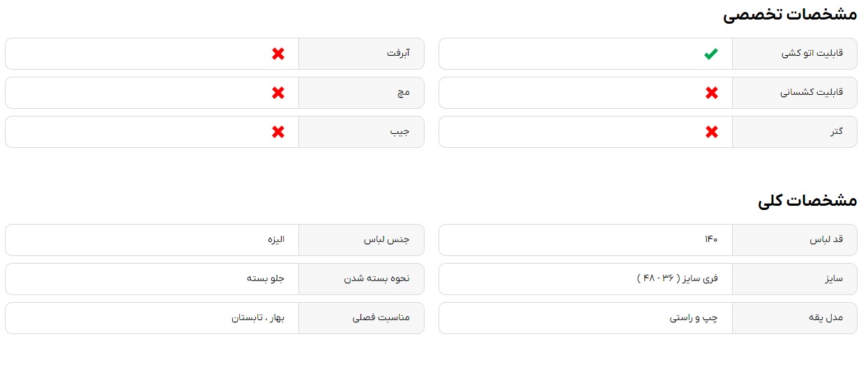
Task: Click the الیزه fabric value
Action: 275,240
